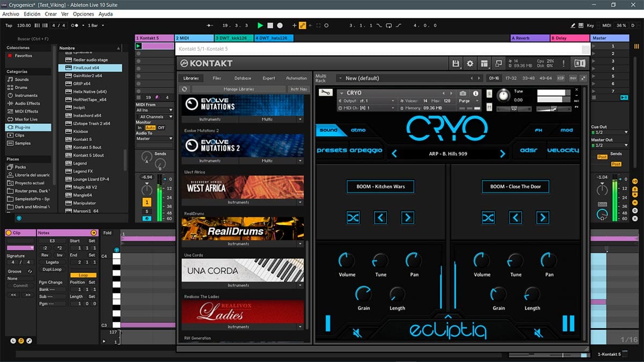Open the Audio Effects browser category
Viewport: 644px width, 362px height.
(x=28, y=104)
